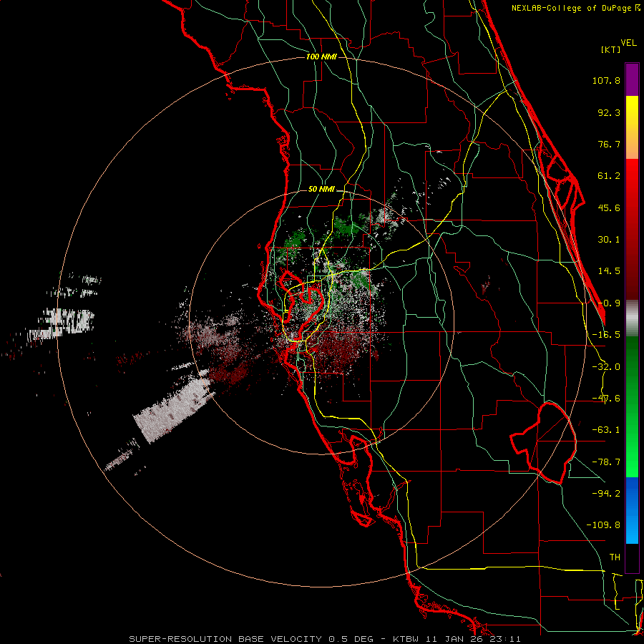Click the 45.6 legend value
This screenshot has width=644, height=644.
click(609, 208)
